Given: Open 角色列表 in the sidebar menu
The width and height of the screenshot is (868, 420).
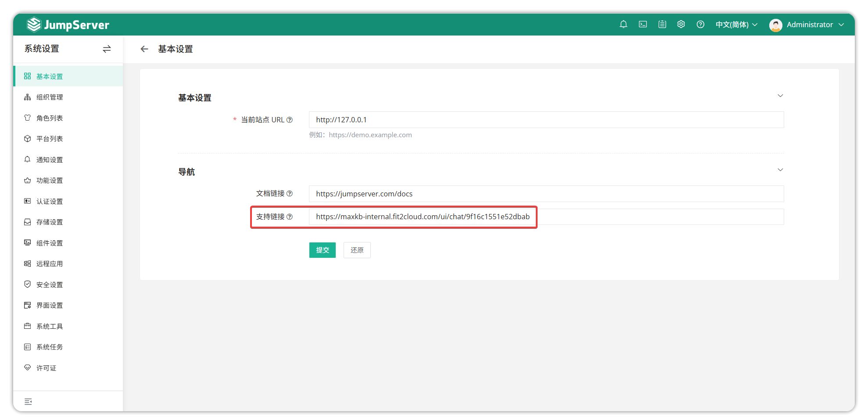Looking at the screenshot, I should point(68,118).
